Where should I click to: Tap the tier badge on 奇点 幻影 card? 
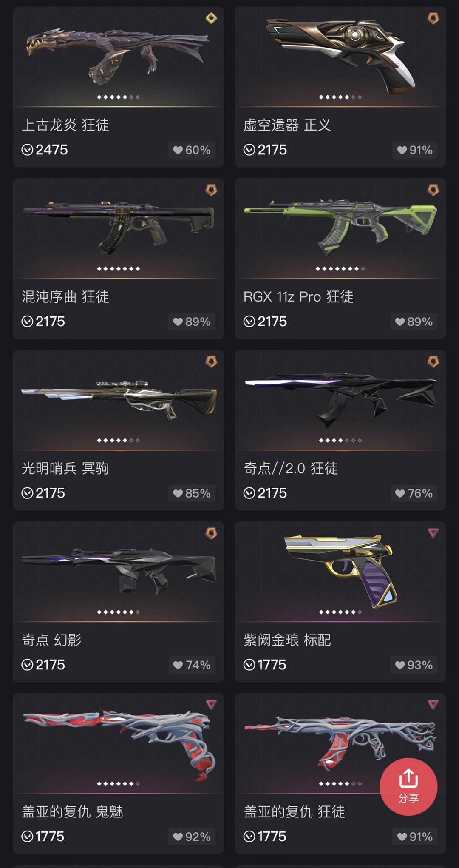(x=211, y=533)
